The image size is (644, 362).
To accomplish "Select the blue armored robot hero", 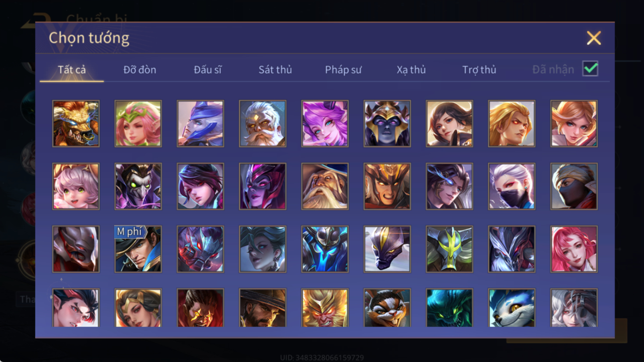I will [325, 249].
